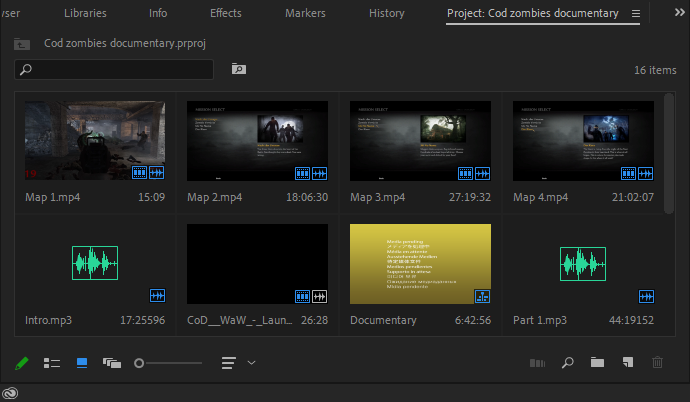Switch to the Info tab
The width and height of the screenshot is (690, 402).
(x=158, y=13)
